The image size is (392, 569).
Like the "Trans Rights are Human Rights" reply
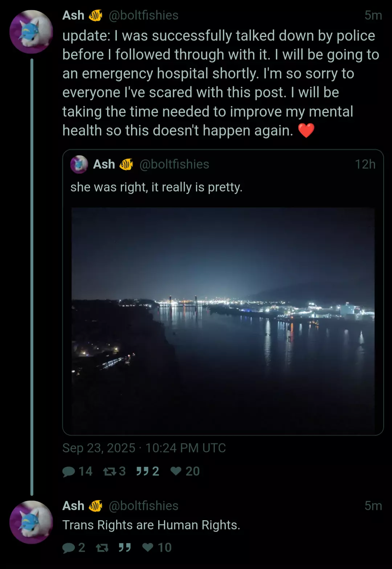coord(148,548)
